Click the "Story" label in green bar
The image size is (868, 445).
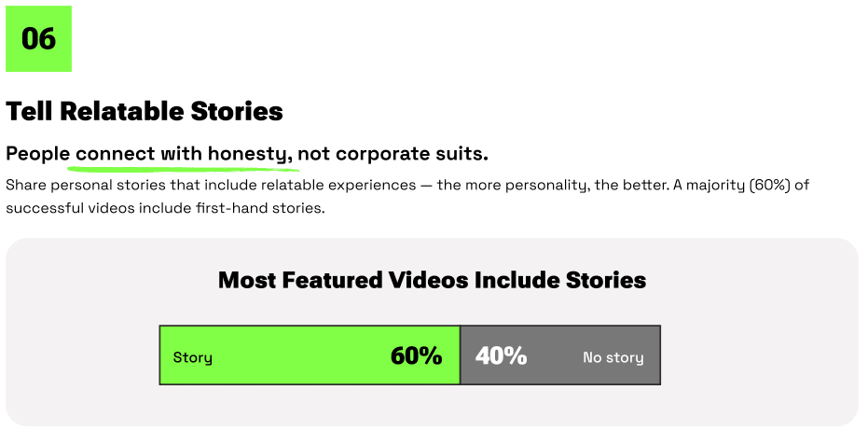click(193, 357)
